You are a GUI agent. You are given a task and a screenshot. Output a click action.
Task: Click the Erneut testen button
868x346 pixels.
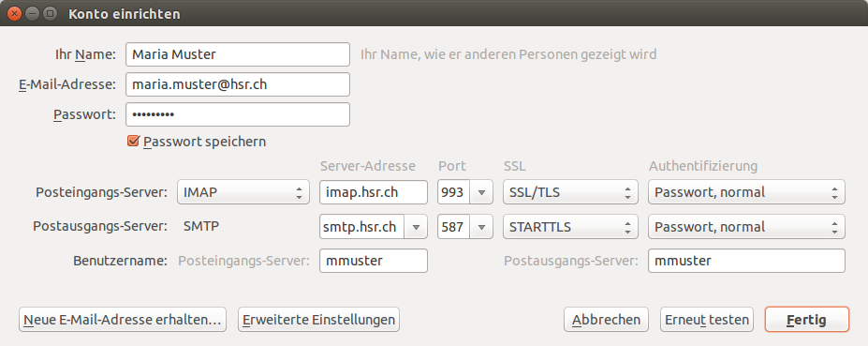coord(706,320)
